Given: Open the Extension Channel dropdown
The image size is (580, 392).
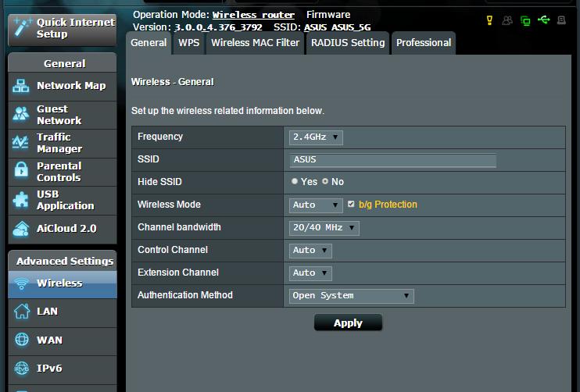Looking at the screenshot, I should 310,273.
